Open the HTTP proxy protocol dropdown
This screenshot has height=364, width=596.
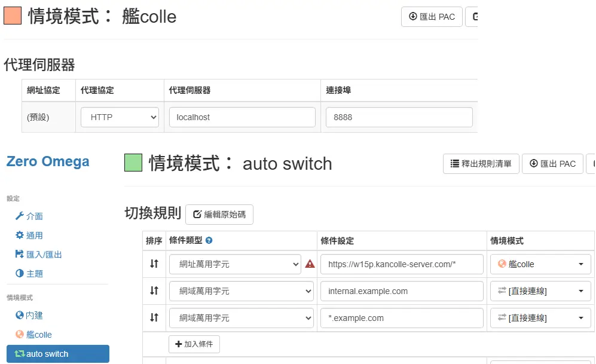pos(120,117)
